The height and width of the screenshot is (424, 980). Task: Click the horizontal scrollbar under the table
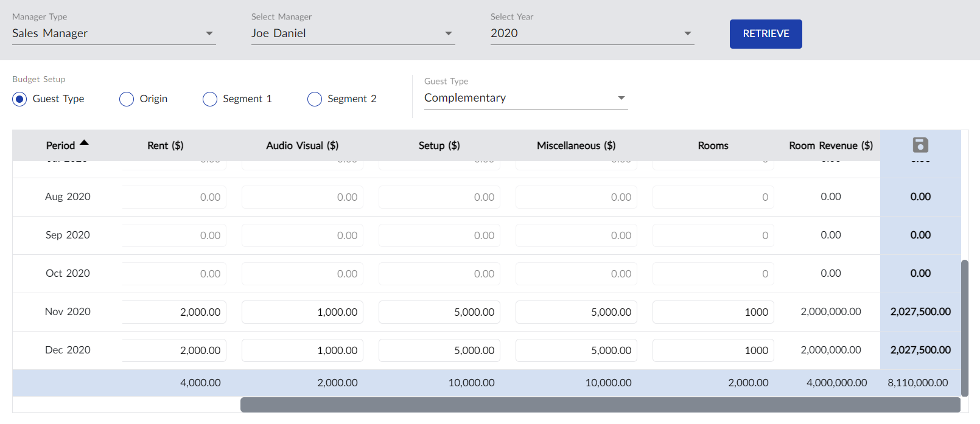(600, 405)
